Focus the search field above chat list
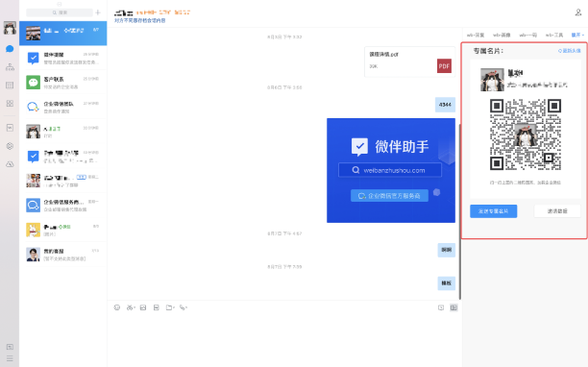Image resolution: width=588 pixels, height=367 pixels. click(x=60, y=12)
